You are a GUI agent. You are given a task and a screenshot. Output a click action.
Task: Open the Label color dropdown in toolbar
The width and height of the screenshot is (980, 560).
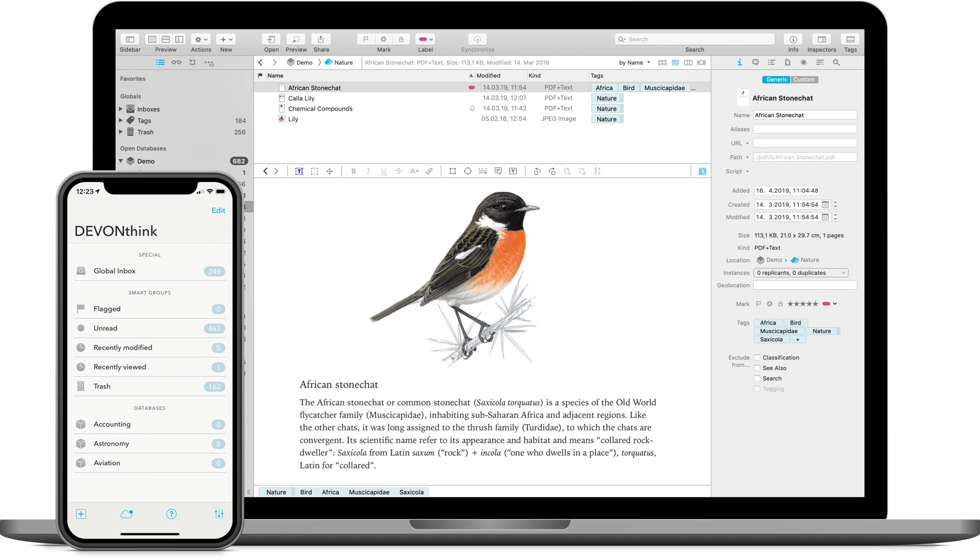[425, 39]
